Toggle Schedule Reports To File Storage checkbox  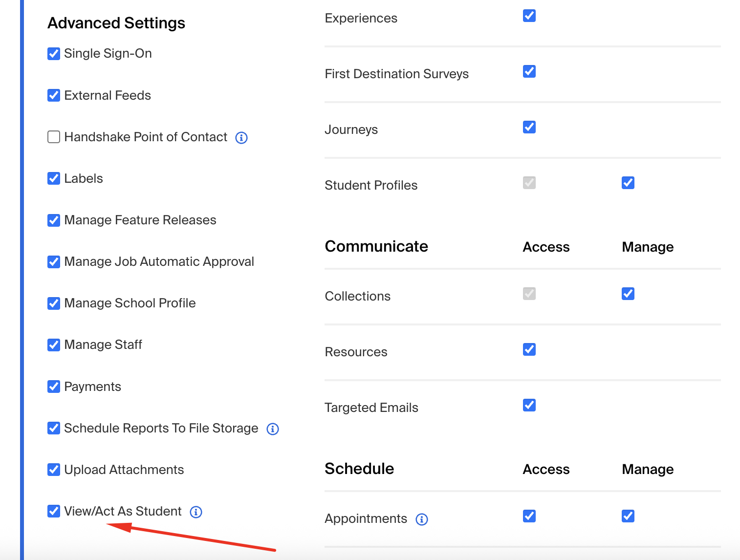tap(54, 428)
